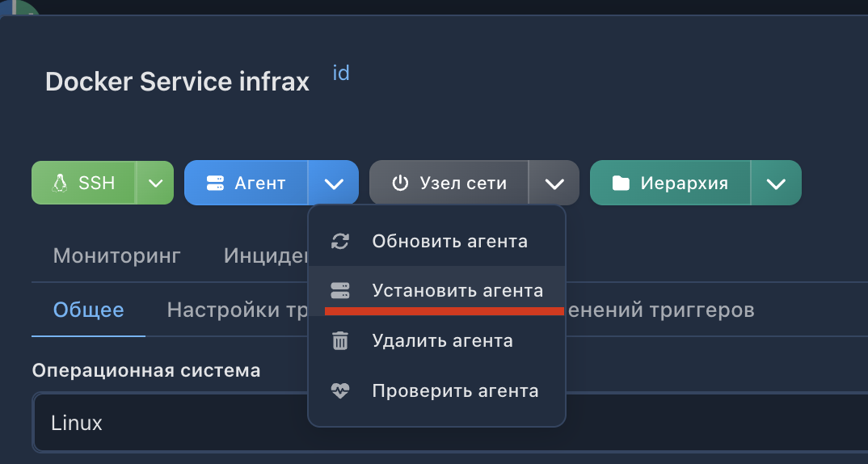The height and width of the screenshot is (464, 868).
Task: Choose Проверить агента from the menu
Action: coord(455,391)
